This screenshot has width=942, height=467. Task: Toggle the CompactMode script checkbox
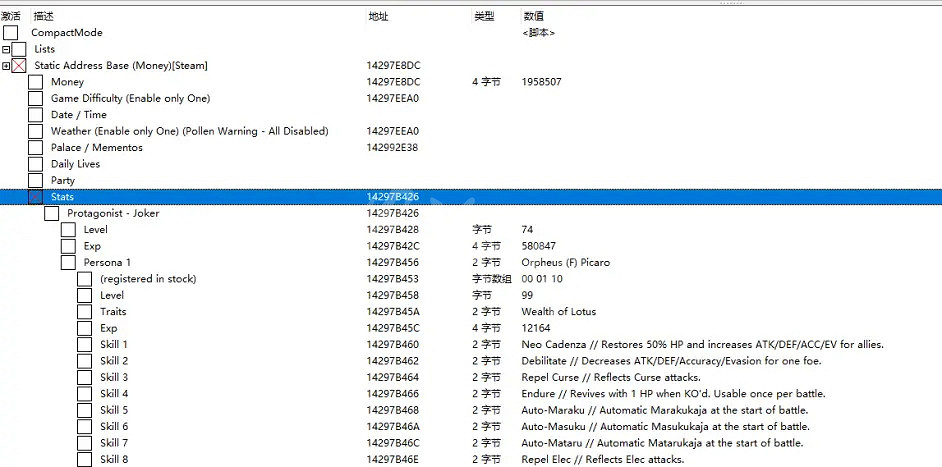tap(10, 33)
